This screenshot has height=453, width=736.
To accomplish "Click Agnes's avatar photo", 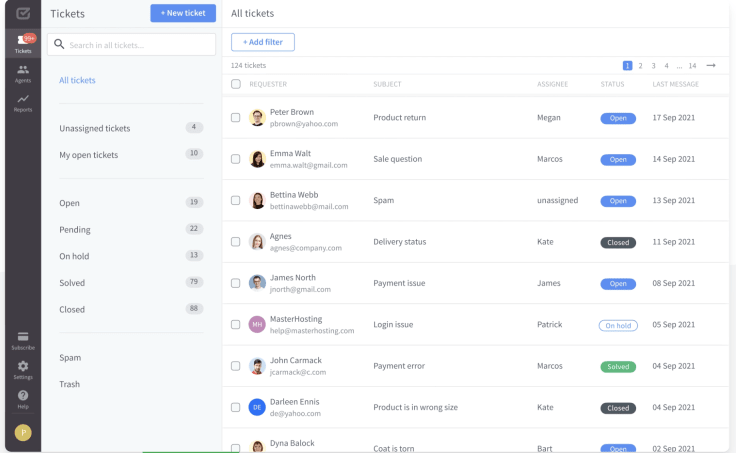I will (x=257, y=241).
